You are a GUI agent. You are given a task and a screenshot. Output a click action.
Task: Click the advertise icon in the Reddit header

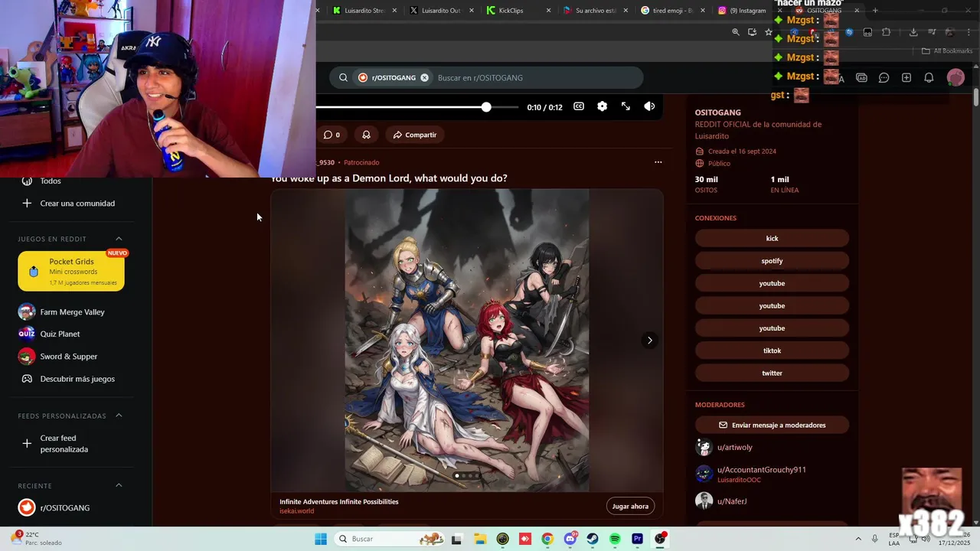[x=861, y=77]
